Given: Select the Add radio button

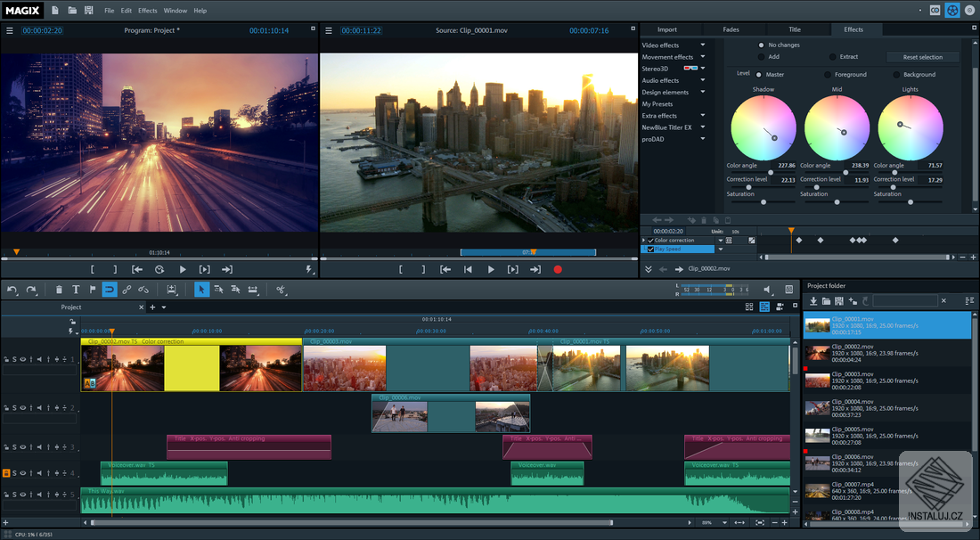Looking at the screenshot, I should pyautogui.click(x=761, y=57).
